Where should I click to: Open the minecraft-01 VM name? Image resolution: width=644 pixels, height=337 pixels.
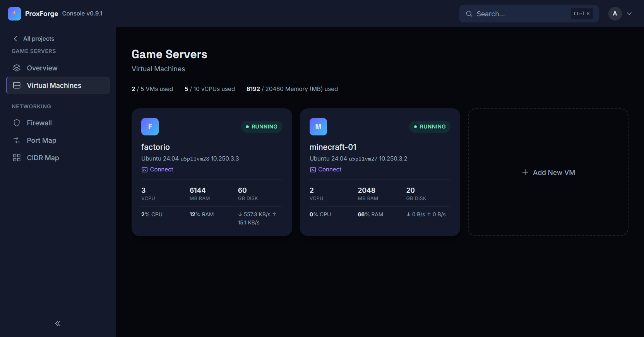click(x=333, y=147)
